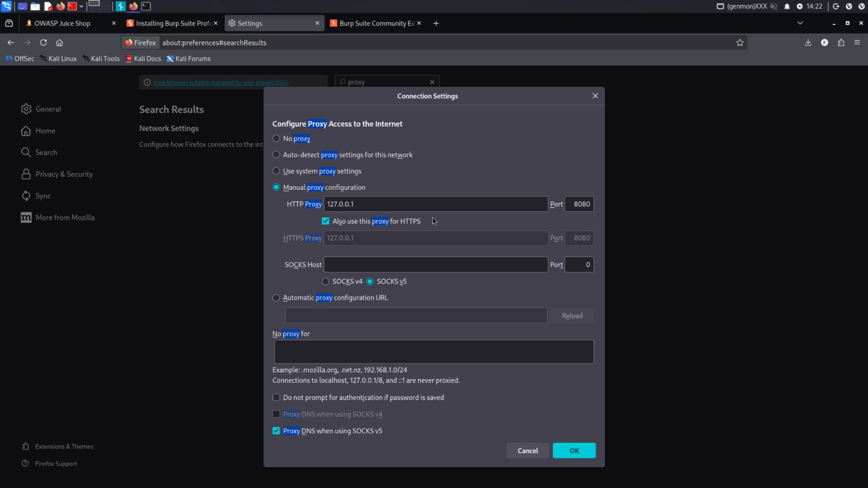Toggle Proxy DNS when using SOCKS v5
Image resolution: width=868 pixels, height=488 pixels.
point(276,431)
